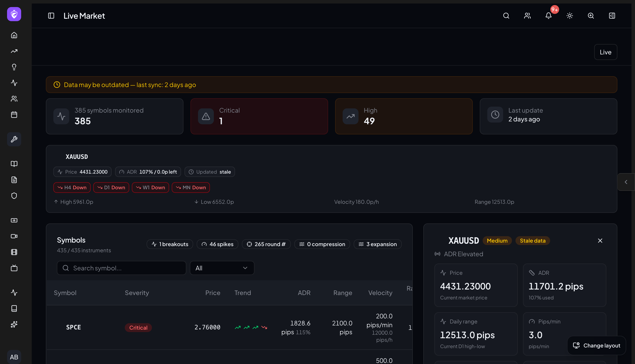Image resolution: width=635 pixels, height=364 pixels.
Task: Open the All filter dropdown
Action: click(222, 268)
